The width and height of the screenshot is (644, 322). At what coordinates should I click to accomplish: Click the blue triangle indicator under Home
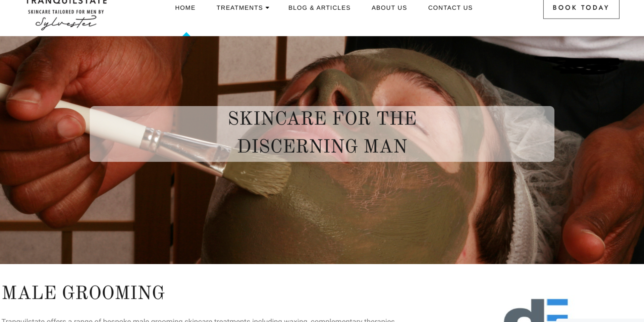pos(186,34)
